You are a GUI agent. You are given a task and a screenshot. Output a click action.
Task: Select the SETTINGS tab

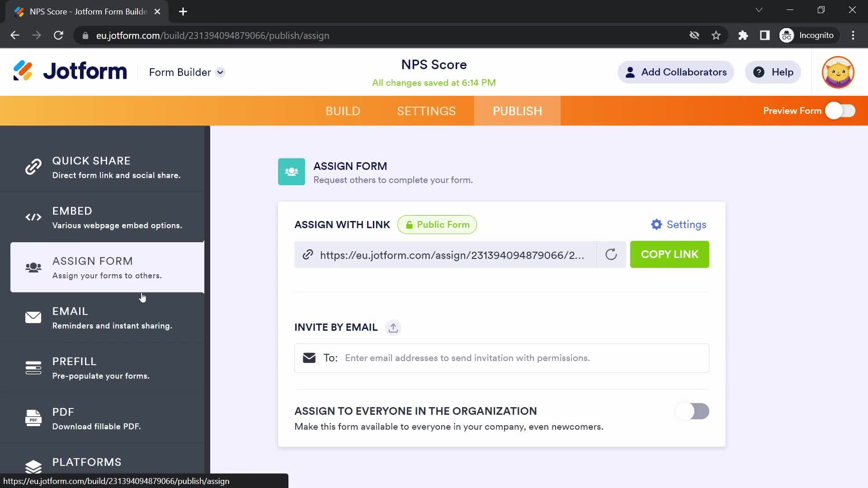click(426, 111)
